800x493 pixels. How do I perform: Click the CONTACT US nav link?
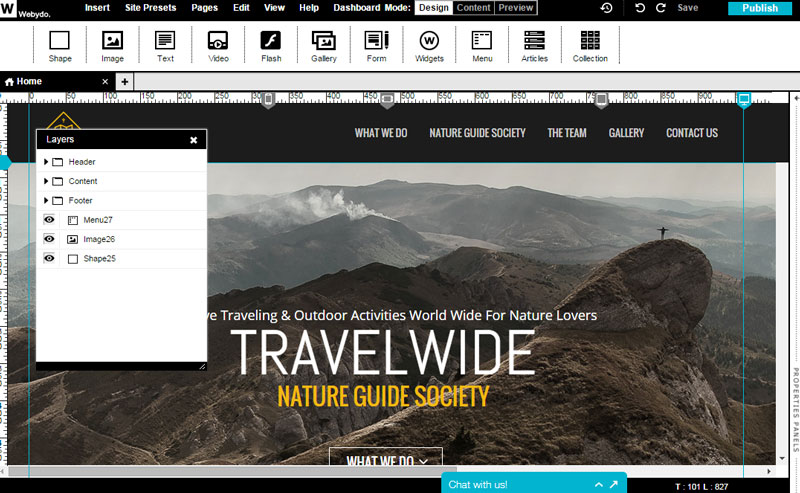pos(692,133)
